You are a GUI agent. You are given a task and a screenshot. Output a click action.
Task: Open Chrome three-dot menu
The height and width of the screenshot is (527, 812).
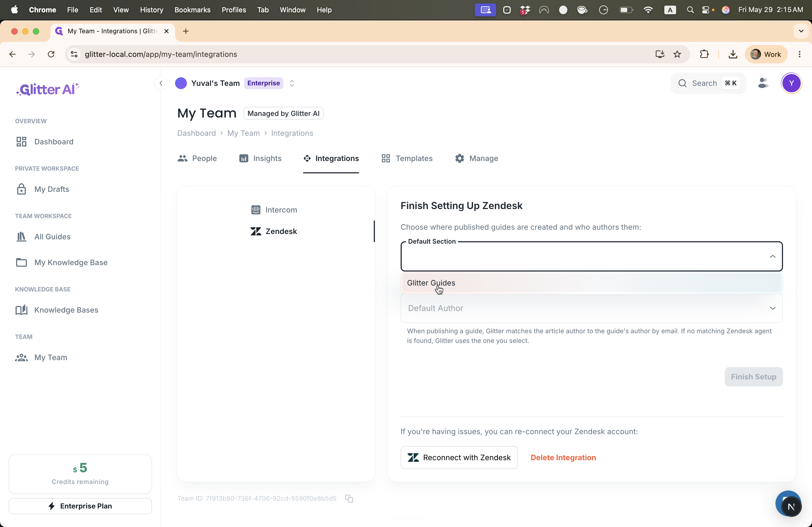click(x=799, y=54)
